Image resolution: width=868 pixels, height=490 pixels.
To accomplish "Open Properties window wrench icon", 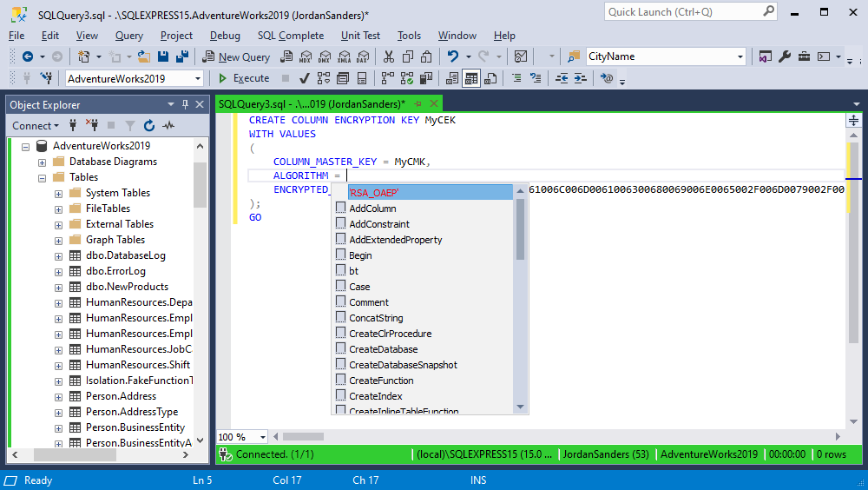I will [785, 56].
